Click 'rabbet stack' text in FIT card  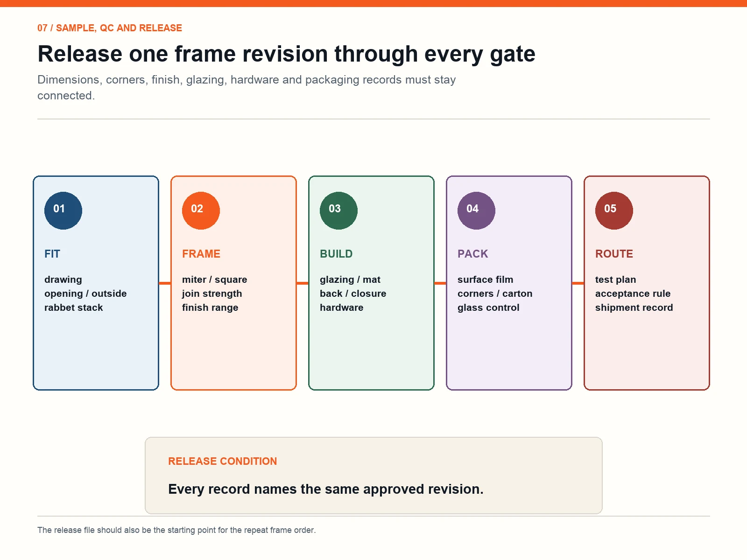pyautogui.click(x=74, y=308)
